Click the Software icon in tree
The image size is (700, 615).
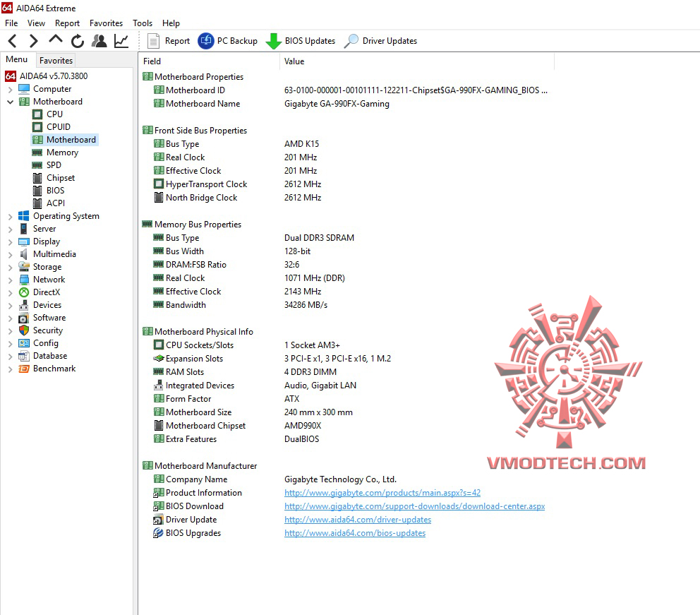pos(24,318)
